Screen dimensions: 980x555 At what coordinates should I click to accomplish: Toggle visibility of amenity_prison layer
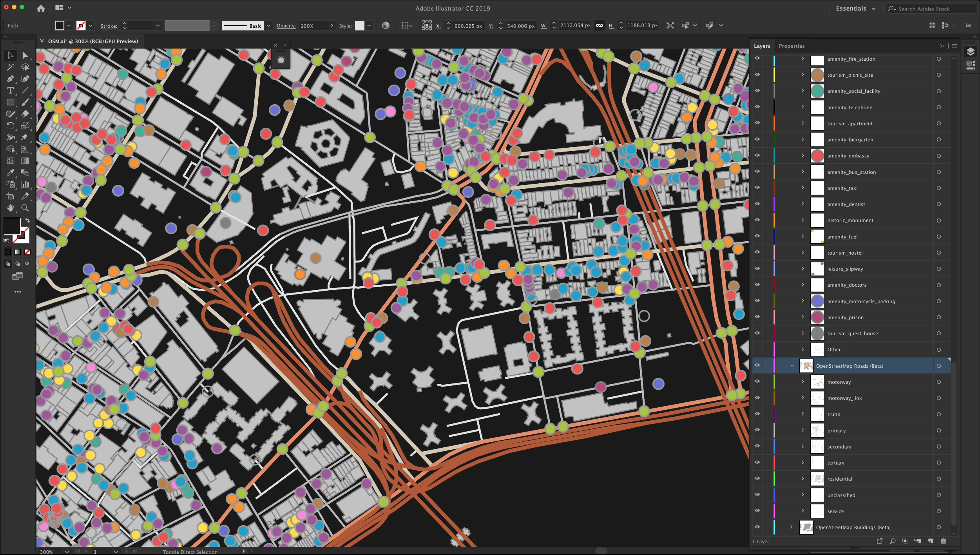click(757, 317)
